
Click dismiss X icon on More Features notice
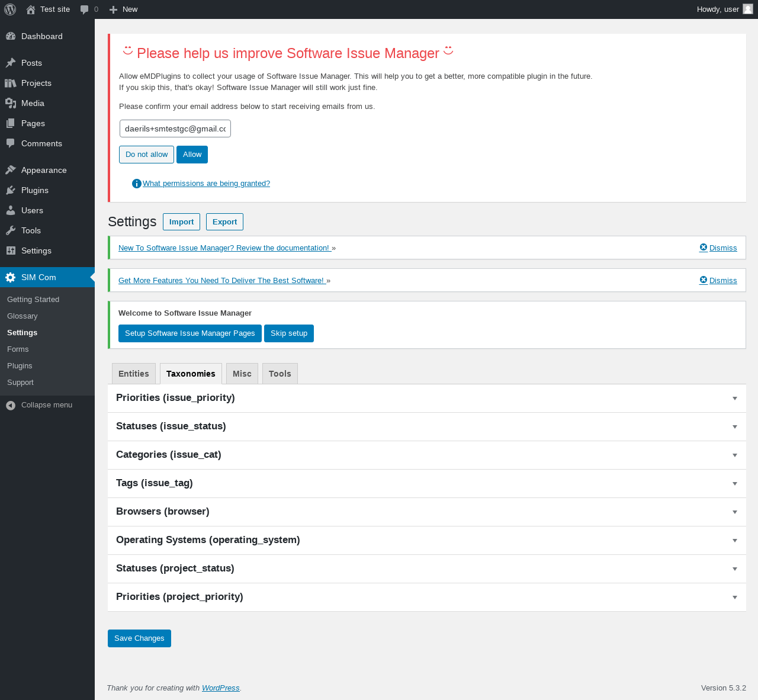pyautogui.click(x=704, y=280)
